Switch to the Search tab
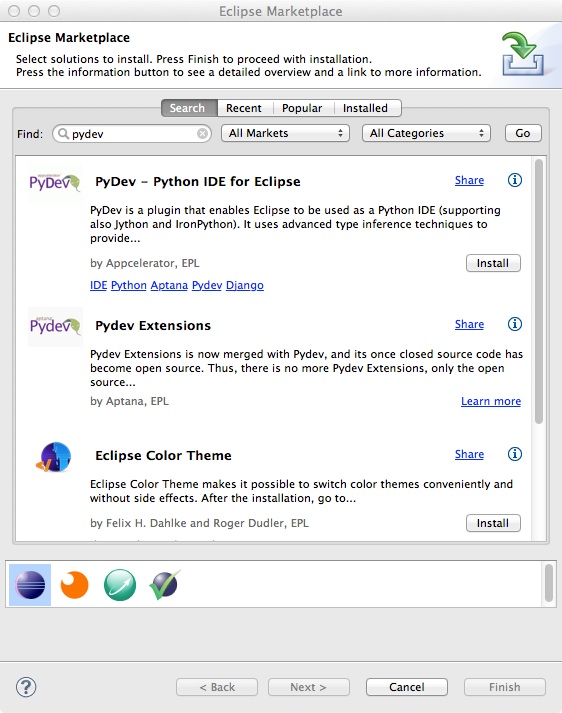The height and width of the screenshot is (713, 562). (x=189, y=108)
